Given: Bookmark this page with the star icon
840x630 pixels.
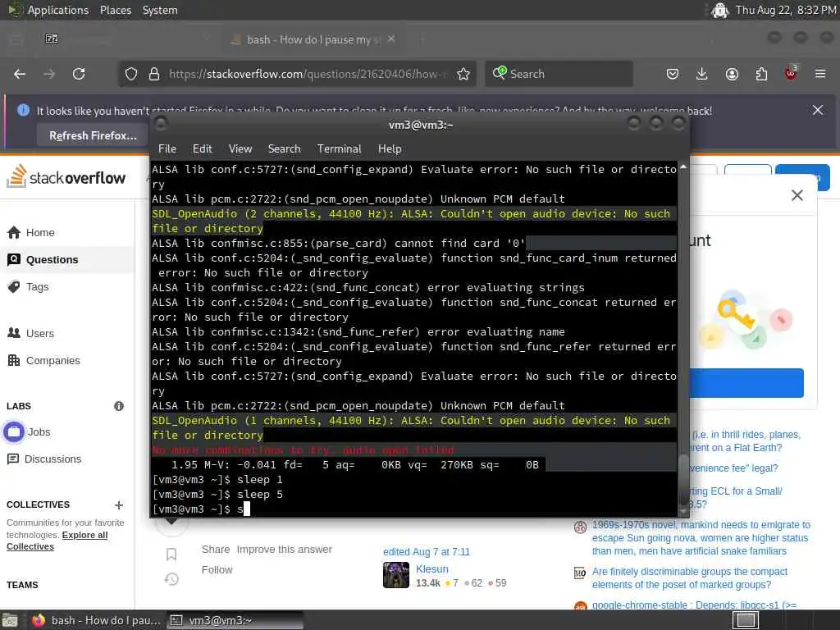Looking at the screenshot, I should tap(463, 74).
